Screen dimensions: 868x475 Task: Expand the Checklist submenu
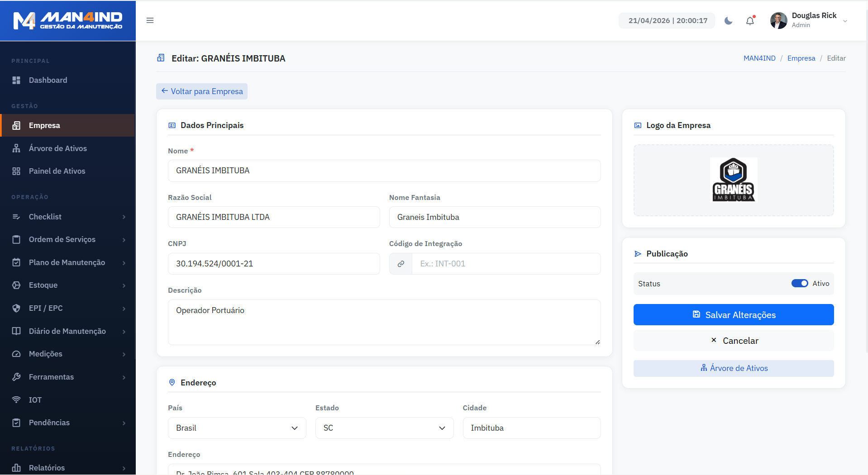click(68, 217)
